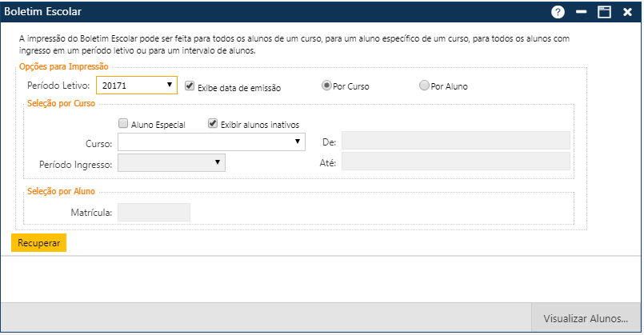Click the Visualizar Alunos... button
Image resolution: width=644 pixels, height=335 pixels.
coord(586,318)
